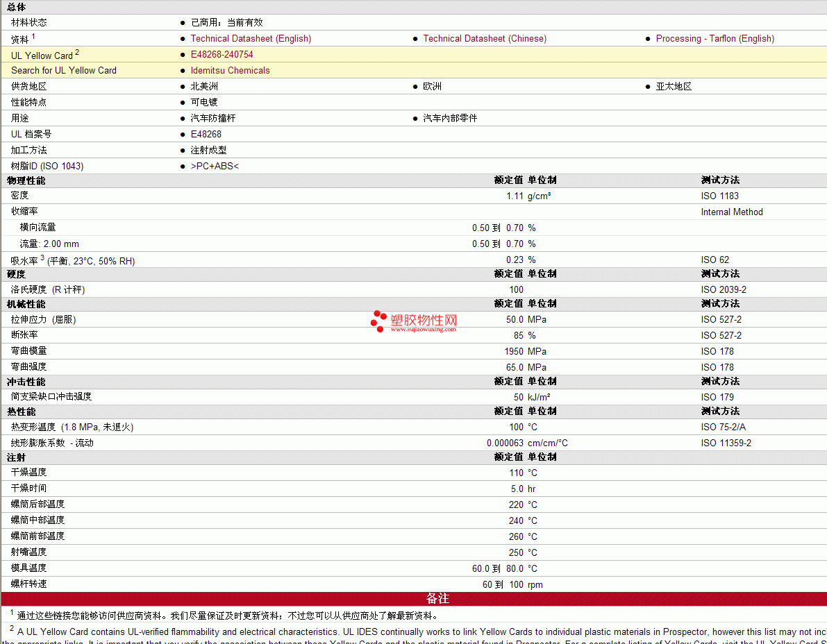Viewport: 827px width, 644px height.
Task: Click the 线形膨胀系数 - 流动 row label
Action: click(51, 443)
